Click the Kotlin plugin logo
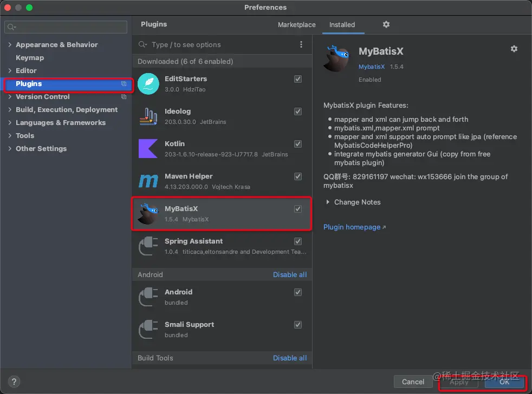Image resolution: width=532 pixels, height=394 pixels. [x=148, y=148]
